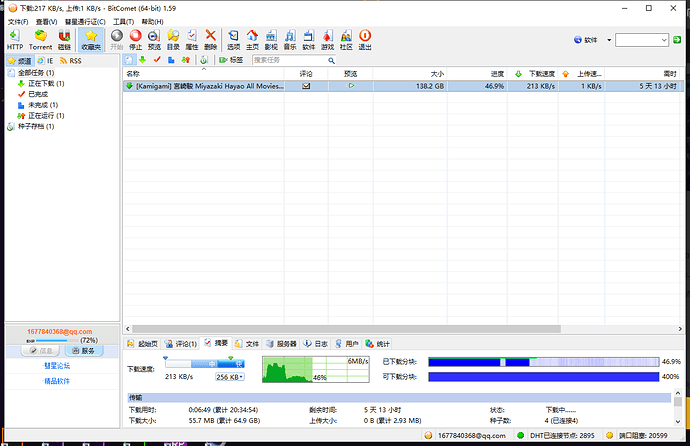The width and height of the screenshot is (690, 446).
Task: Open the 软件 software toolbar icon
Action: tap(309, 40)
